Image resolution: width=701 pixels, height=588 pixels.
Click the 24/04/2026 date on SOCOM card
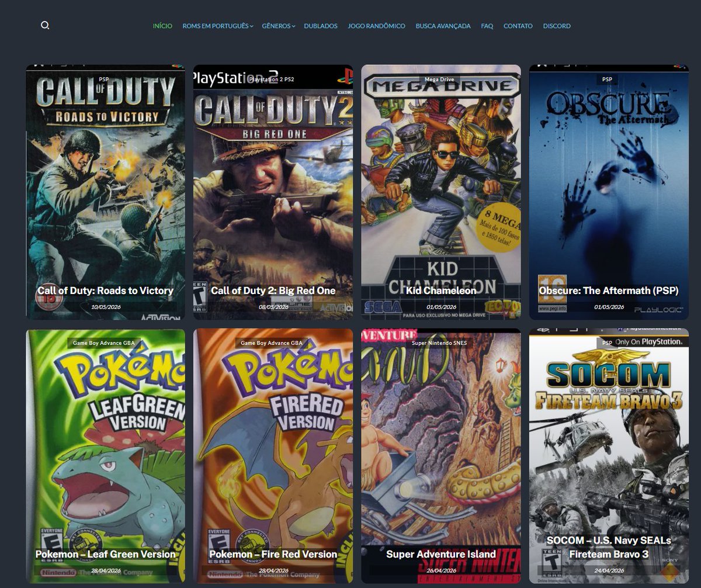pyautogui.click(x=609, y=570)
